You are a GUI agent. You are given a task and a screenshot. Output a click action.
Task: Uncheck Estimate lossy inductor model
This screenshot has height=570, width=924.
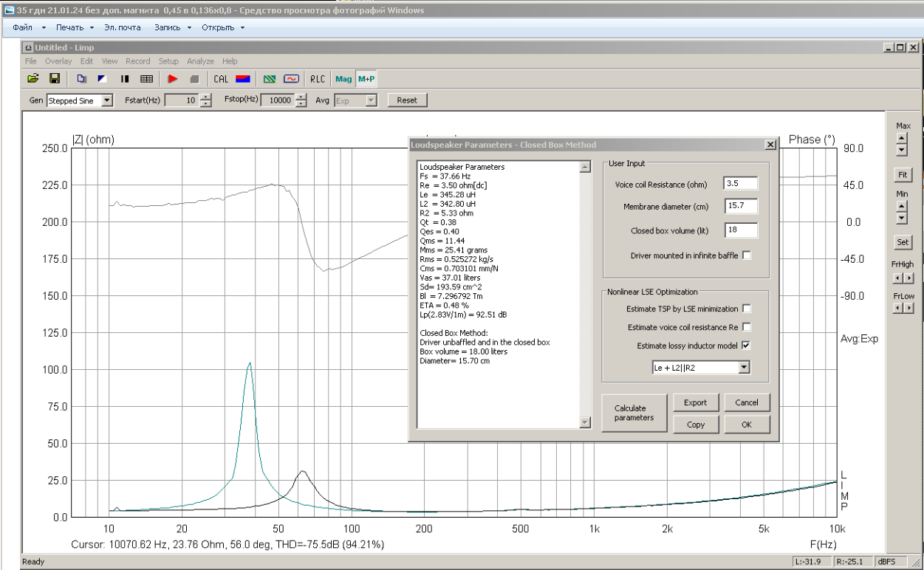[x=747, y=346]
